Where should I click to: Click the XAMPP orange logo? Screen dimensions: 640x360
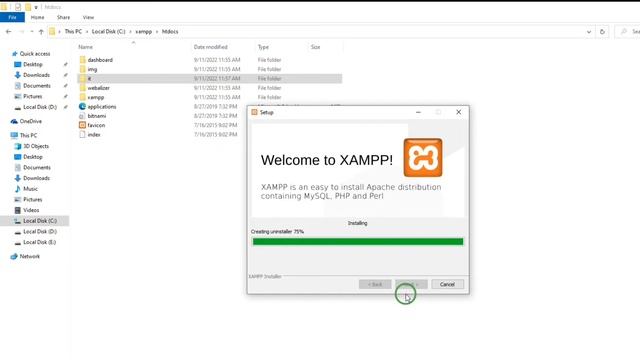(423, 158)
